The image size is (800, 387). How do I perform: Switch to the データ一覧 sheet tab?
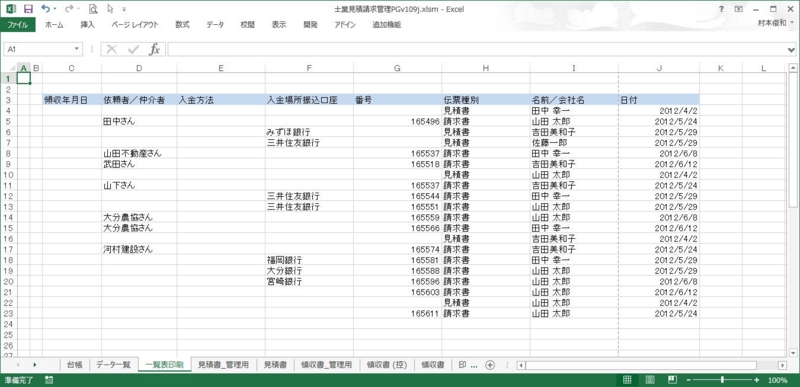click(x=113, y=365)
